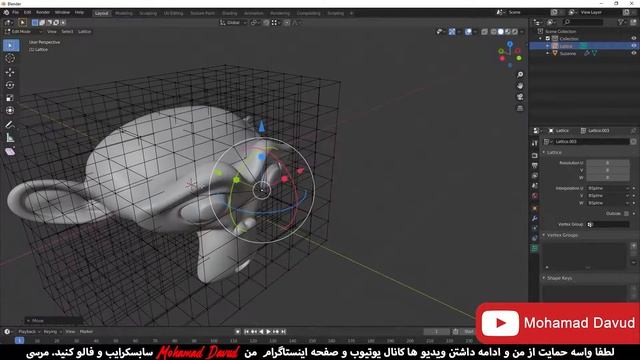Hide the Lattice object in outliner
The height and width of the screenshot is (360, 640).
click(x=634, y=46)
